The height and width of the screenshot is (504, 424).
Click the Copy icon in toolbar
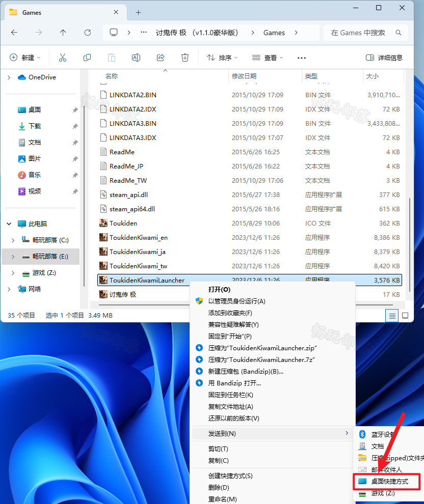(x=87, y=58)
